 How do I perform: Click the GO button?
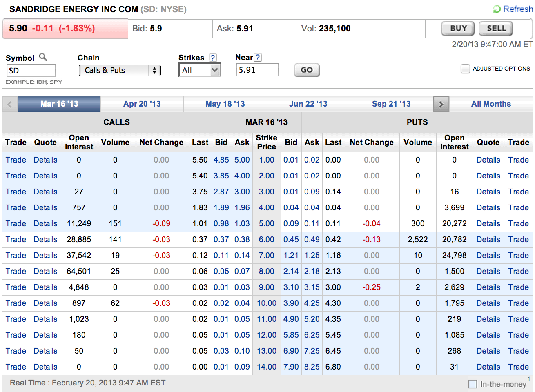click(307, 70)
